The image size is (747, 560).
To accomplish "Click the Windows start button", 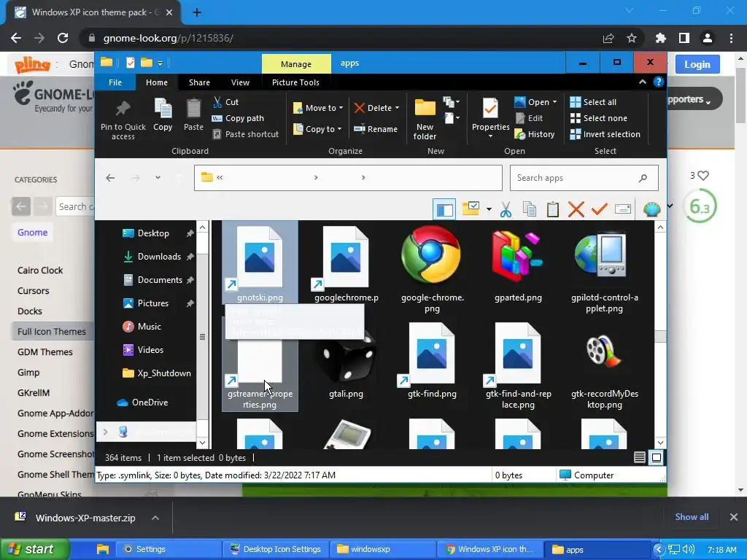I will click(x=34, y=549).
